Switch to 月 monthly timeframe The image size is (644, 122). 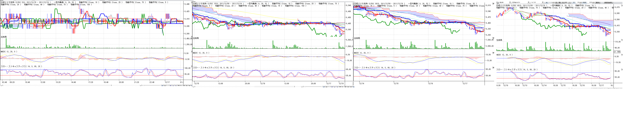tap(563, 2)
